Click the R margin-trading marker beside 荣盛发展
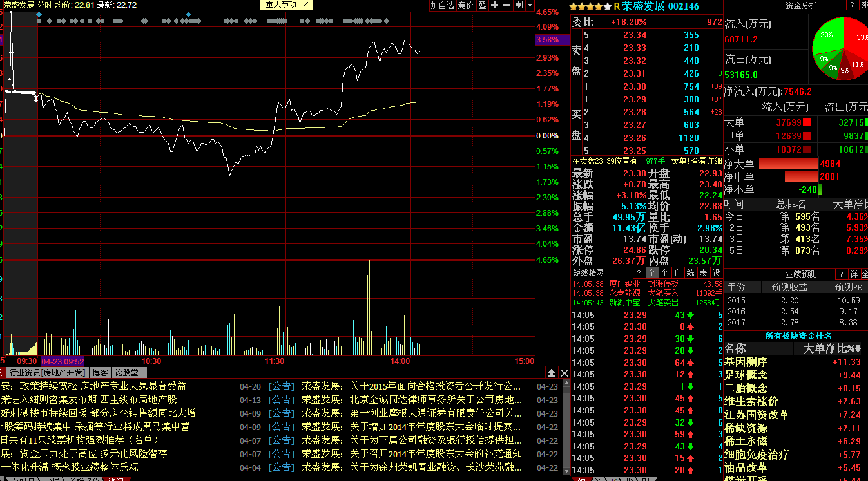The width and height of the screenshot is (868, 481). [x=616, y=6]
